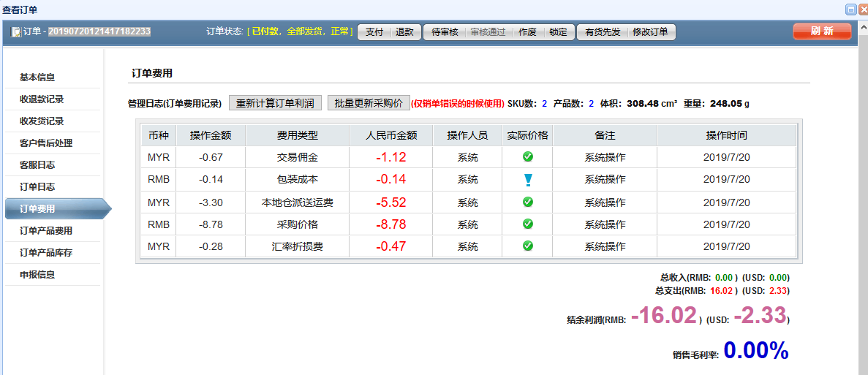Click the volume value 308.48
The height and width of the screenshot is (375, 868).
(x=643, y=103)
